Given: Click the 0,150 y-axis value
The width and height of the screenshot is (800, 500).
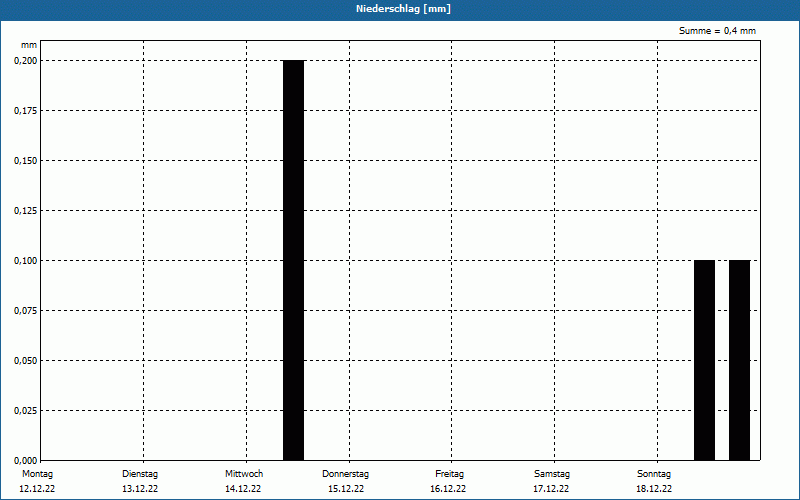Looking at the screenshot, I should [x=26, y=161].
